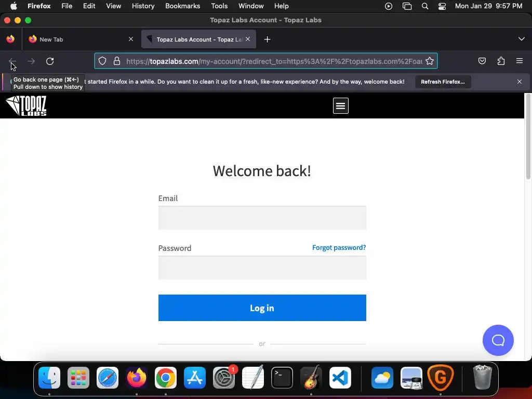Follow the Forgot password? link
Viewport: 532px width, 399px height.
(x=339, y=248)
